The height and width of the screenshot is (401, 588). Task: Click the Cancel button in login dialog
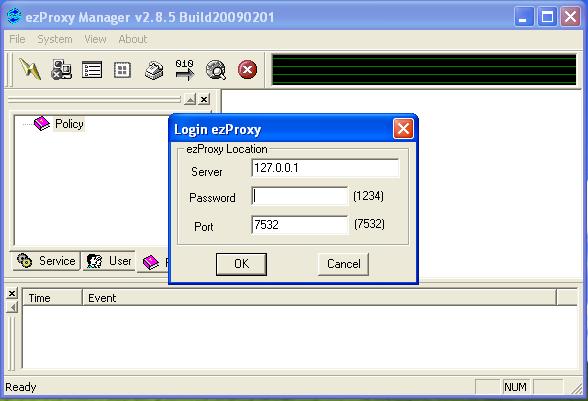tap(343, 264)
